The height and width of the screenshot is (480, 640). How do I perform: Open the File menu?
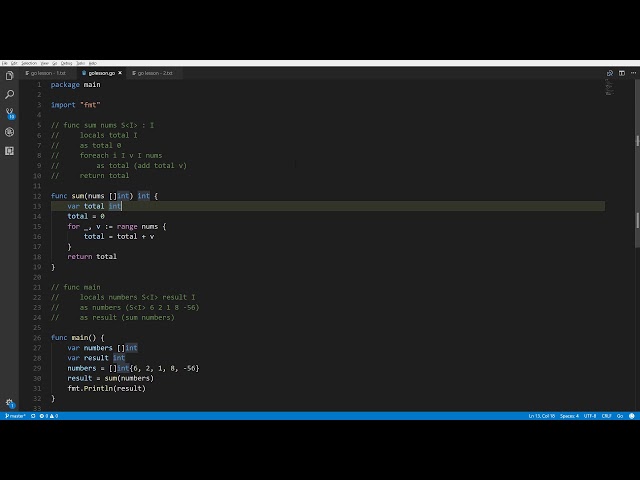pos(5,63)
